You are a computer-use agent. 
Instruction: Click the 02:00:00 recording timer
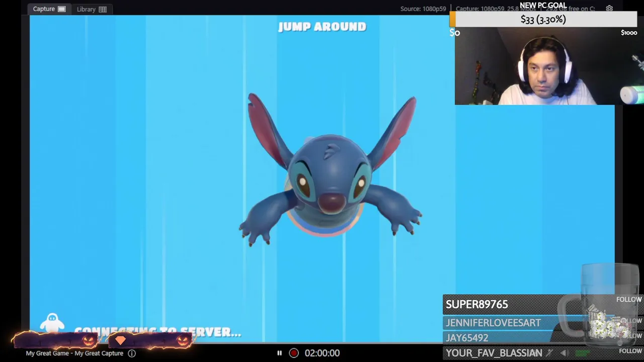point(322,353)
